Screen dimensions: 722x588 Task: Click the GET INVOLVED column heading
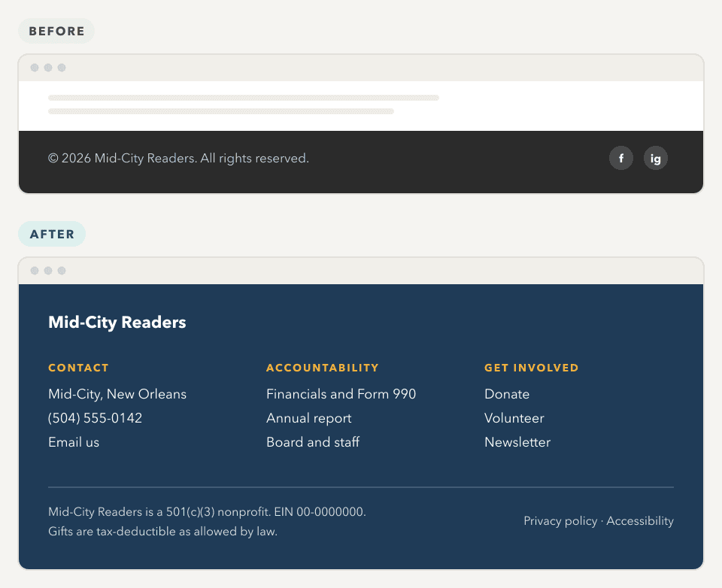tap(532, 368)
